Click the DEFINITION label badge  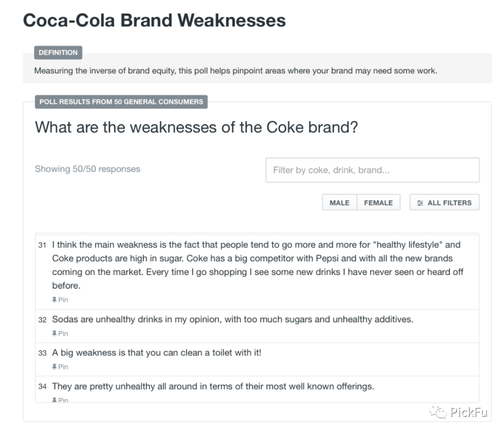tap(58, 52)
